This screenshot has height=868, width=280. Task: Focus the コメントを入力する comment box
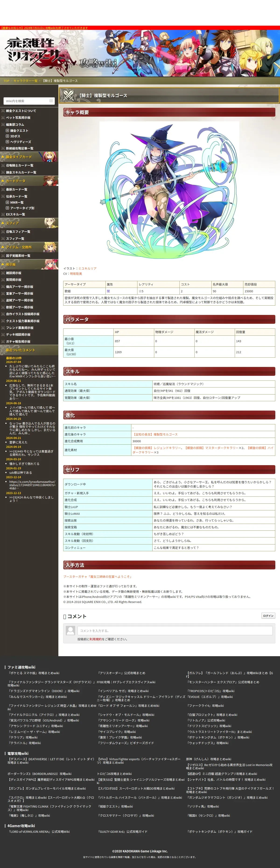click(175, 631)
